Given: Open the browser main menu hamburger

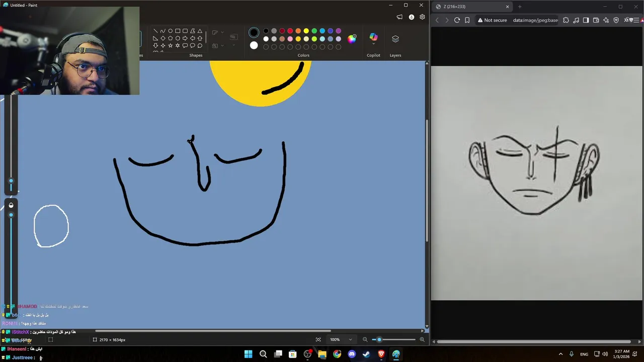Looking at the screenshot, I should pyautogui.click(x=637, y=20).
